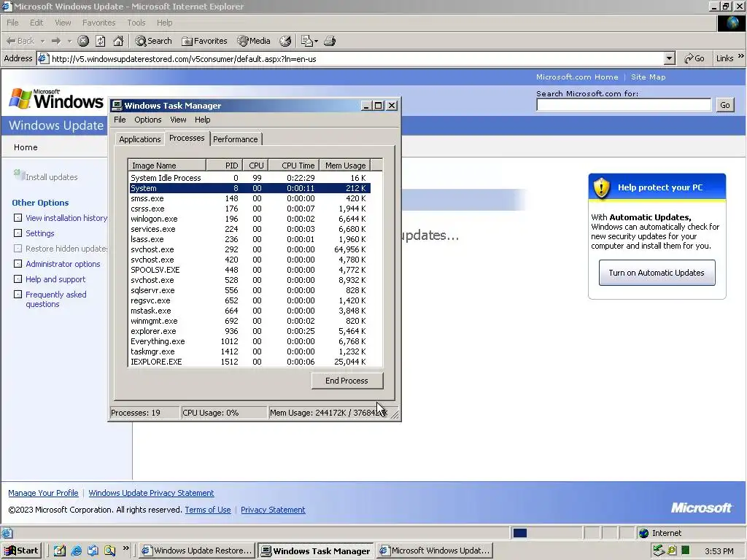Open Frequently asked questions link
This screenshot has width=747, height=560.
click(x=55, y=299)
